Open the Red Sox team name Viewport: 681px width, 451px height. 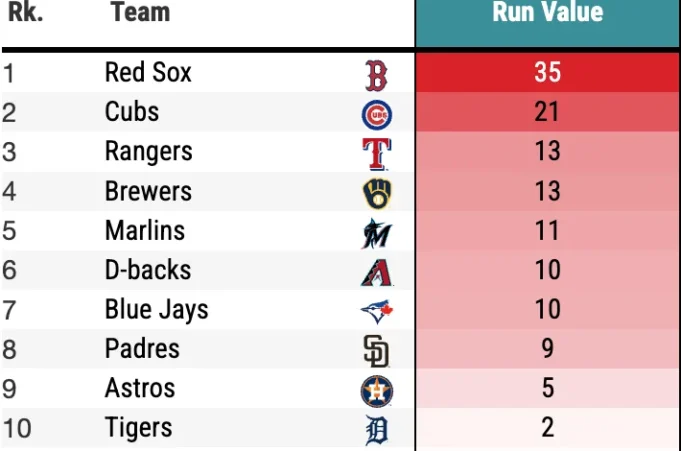pyautogui.click(x=148, y=73)
